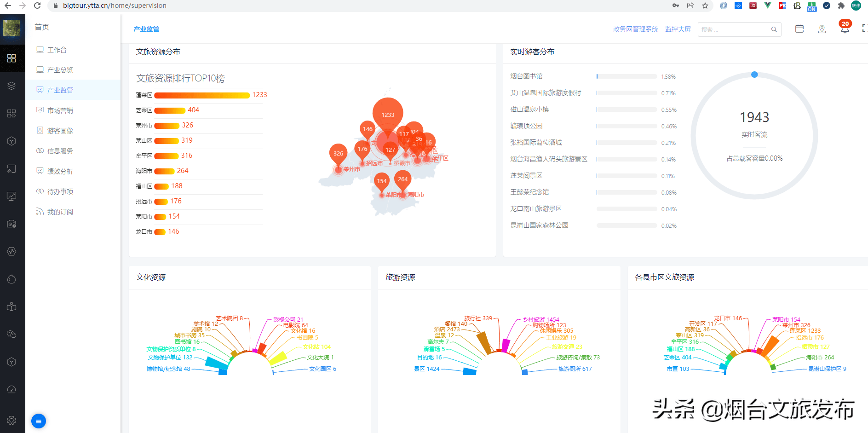This screenshot has height=433, width=868.
Task: Click the blue round menu button
Action: [x=39, y=421]
